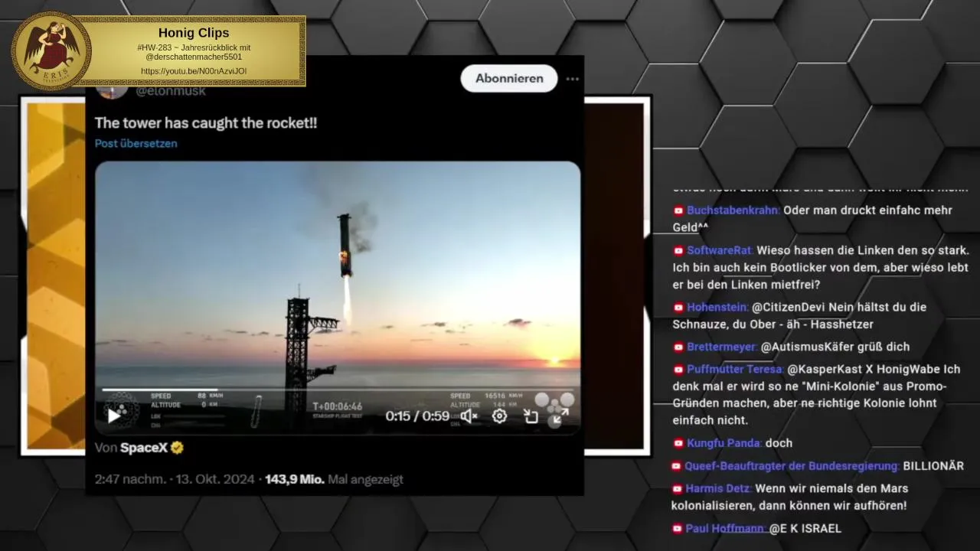Viewport: 980px width, 551px height.
Task: Click the @elonmusk handle
Action: click(171, 91)
